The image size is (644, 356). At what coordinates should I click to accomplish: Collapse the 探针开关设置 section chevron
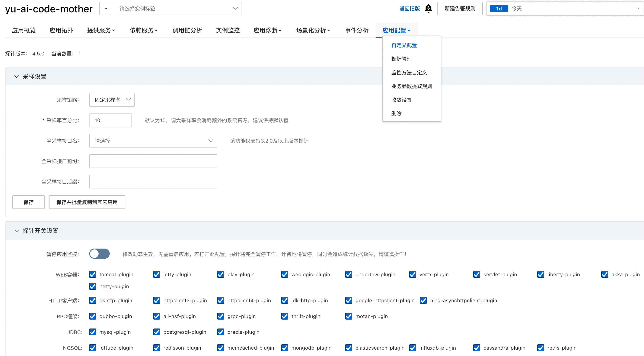[x=16, y=231]
